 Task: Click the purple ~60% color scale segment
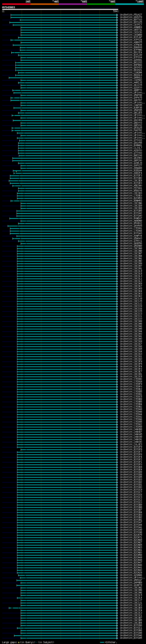73,4
